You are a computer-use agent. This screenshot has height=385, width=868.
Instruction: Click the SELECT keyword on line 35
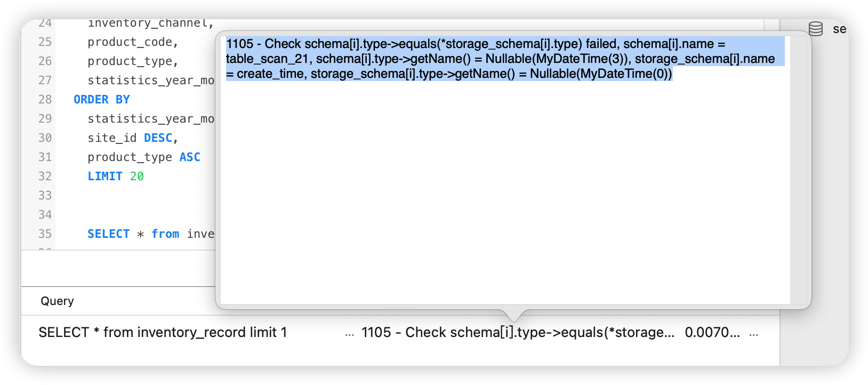click(108, 234)
